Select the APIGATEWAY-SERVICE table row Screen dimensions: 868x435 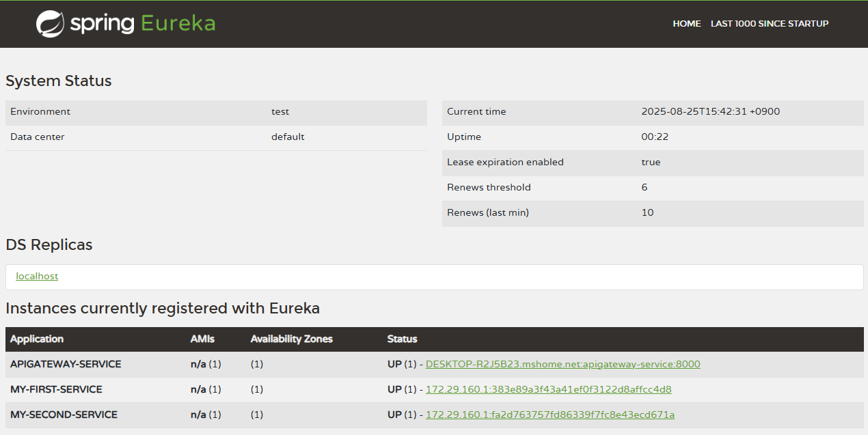point(65,364)
